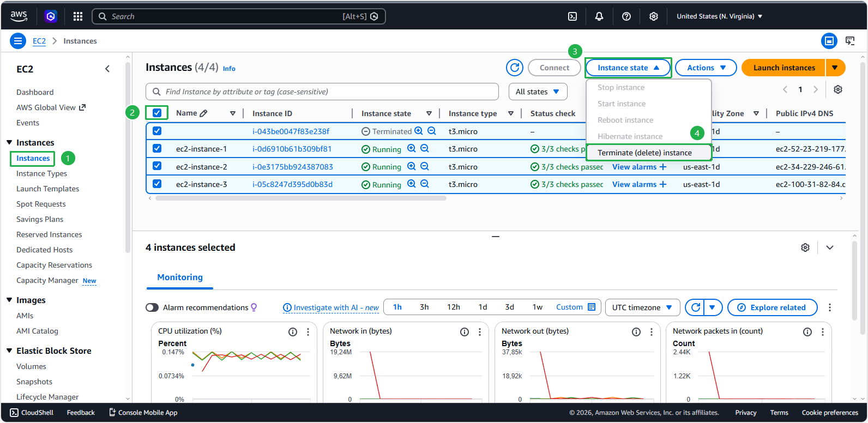Collapse the Elastic Block Store sidebar section
The height and width of the screenshot is (423, 868).
(x=9, y=351)
